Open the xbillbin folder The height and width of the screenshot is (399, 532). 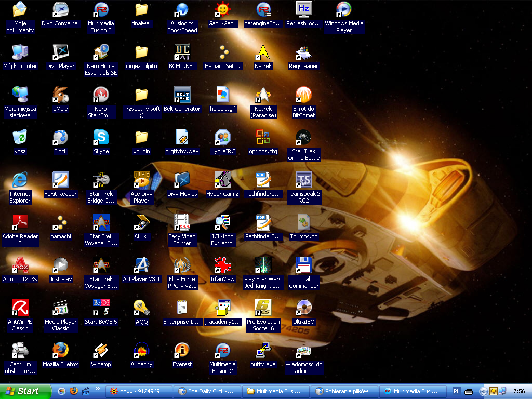(141, 137)
